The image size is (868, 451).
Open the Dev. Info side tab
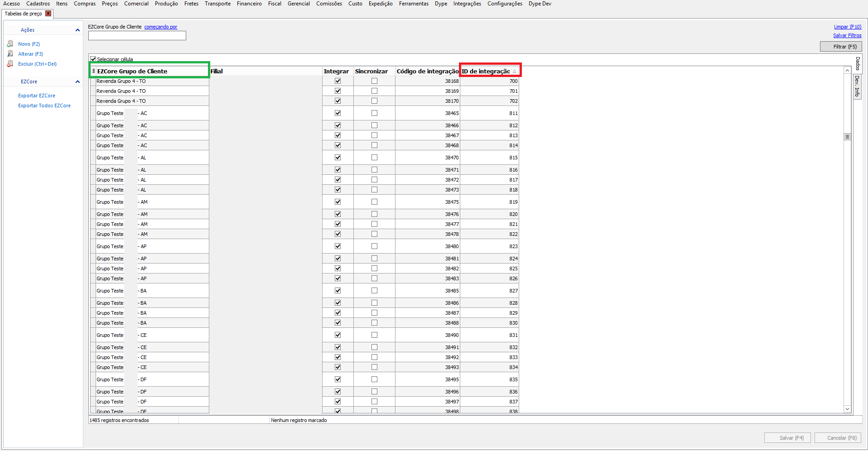point(858,86)
